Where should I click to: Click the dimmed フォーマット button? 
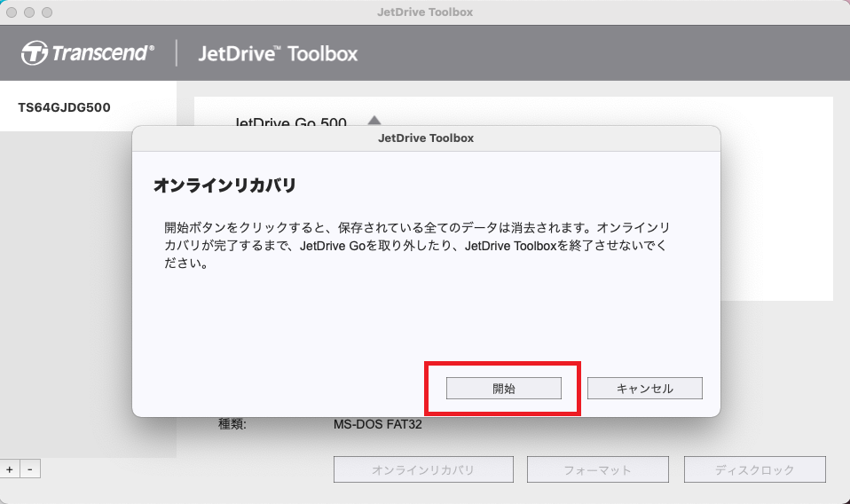[597, 469]
